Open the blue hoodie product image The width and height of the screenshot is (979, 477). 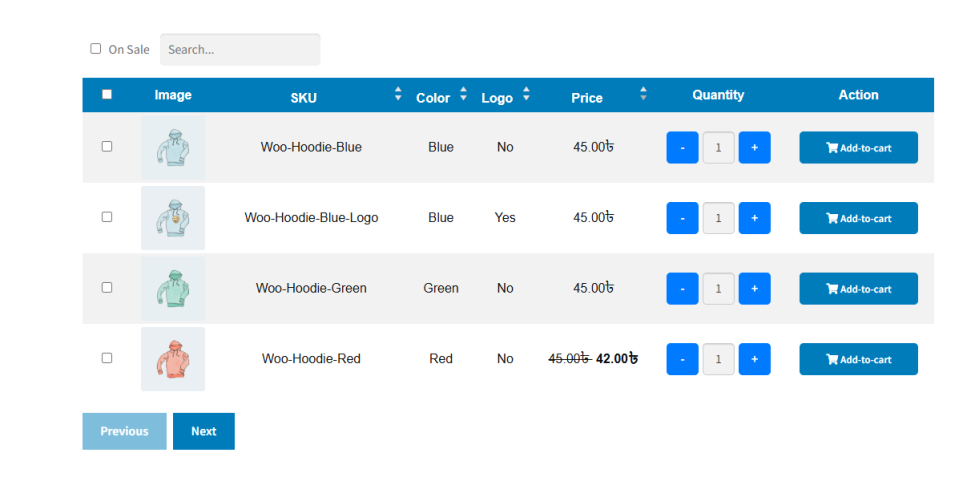coord(173,147)
